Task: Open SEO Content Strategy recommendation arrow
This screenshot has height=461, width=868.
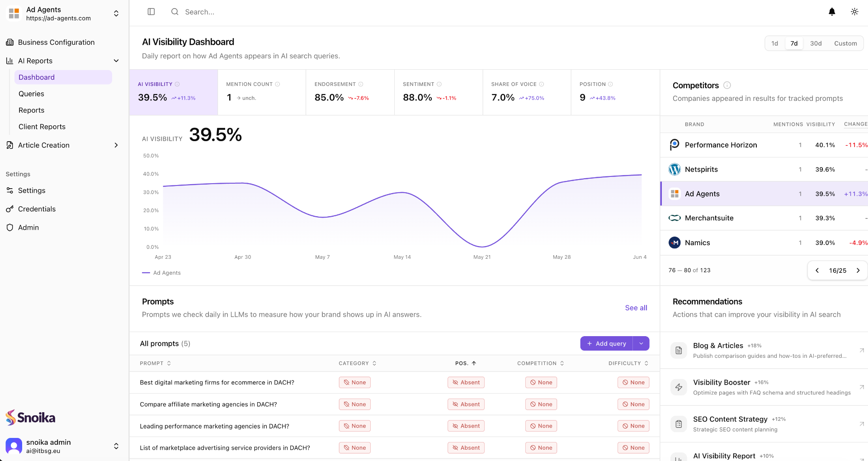Action: (862, 424)
